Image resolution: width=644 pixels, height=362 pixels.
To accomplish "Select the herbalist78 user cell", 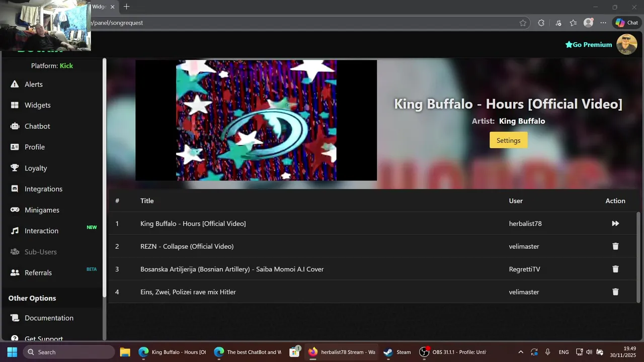I will pos(525,224).
